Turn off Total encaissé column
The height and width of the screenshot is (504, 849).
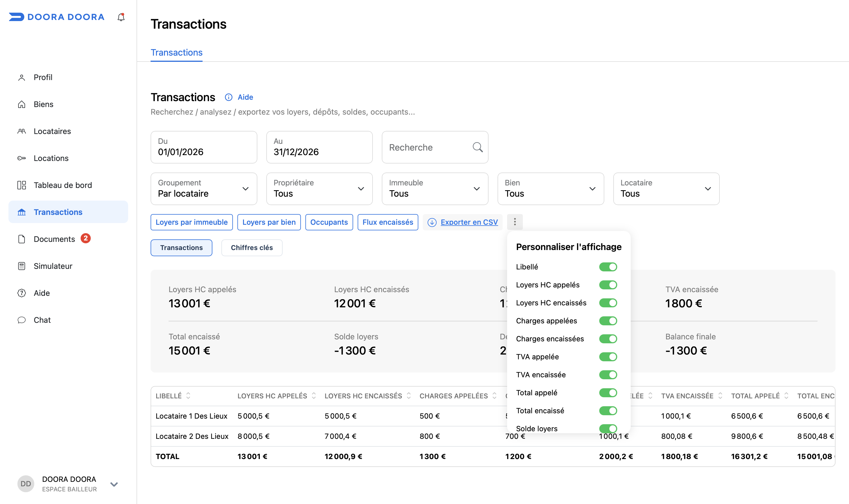[x=608, y=411]
